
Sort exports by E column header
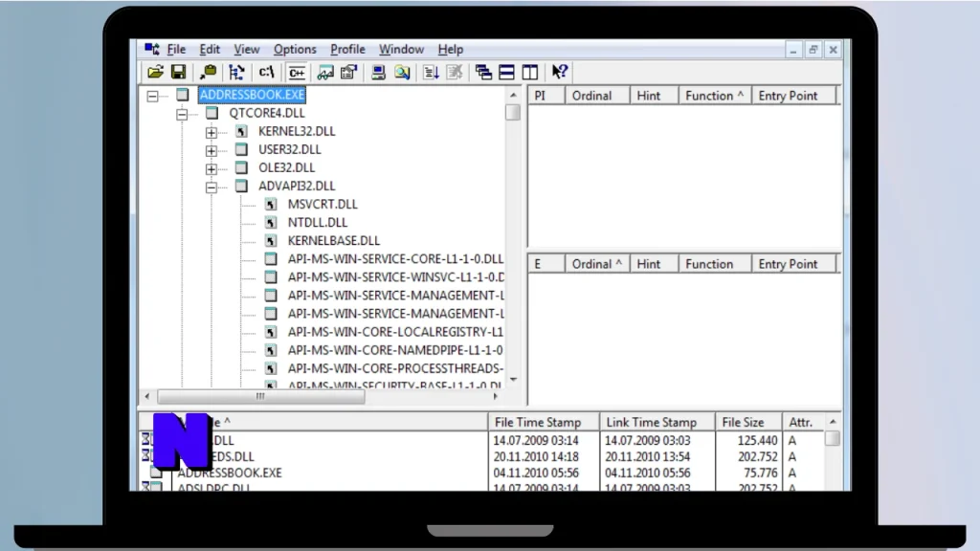546,264
